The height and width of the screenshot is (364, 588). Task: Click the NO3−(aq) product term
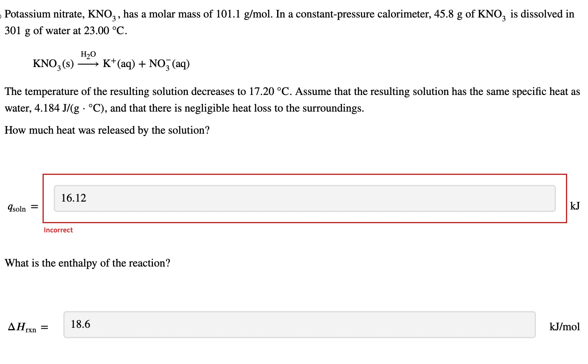tap(170, 63)
